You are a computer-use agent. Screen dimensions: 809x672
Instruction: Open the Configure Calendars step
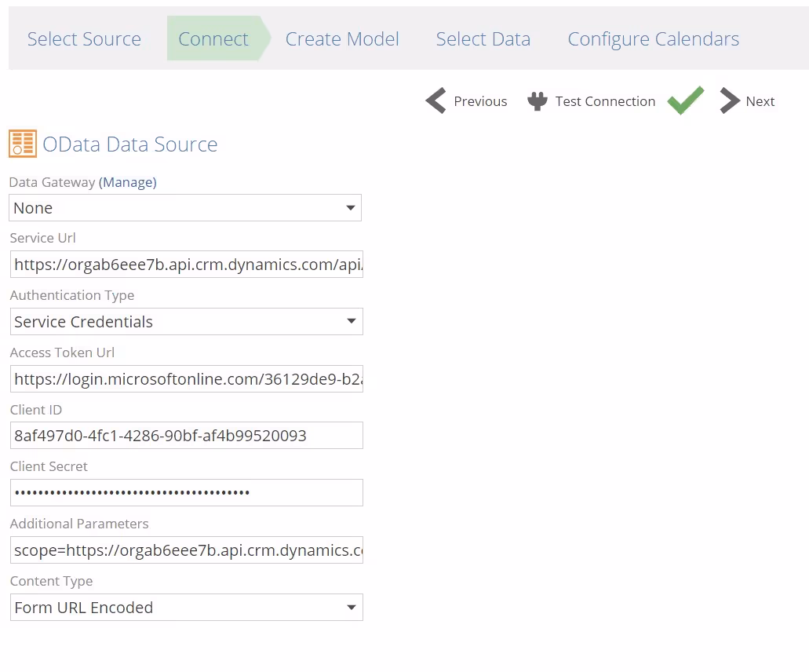(x=653, y=39)
